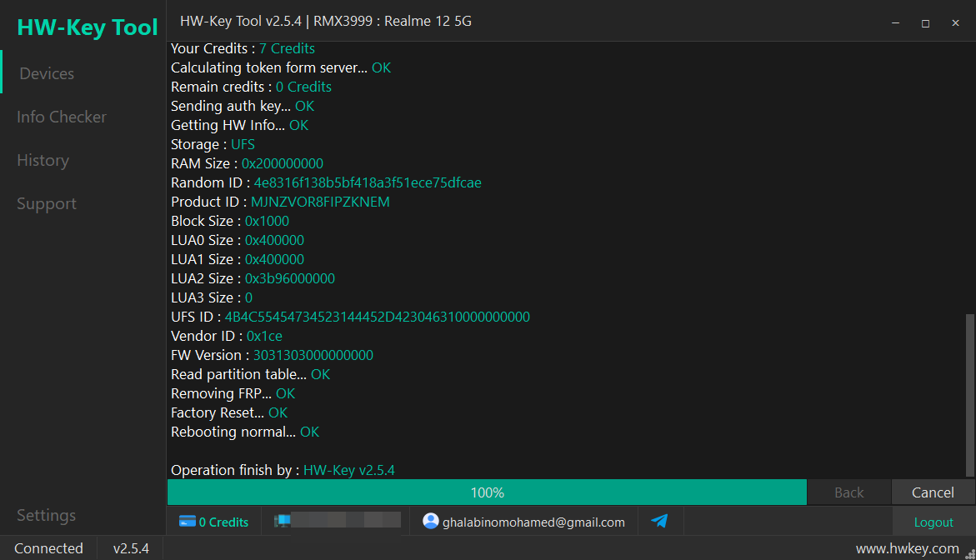Click the Random ID value 4e8316f138b5bf418a3f51ece75dfcae
Viewport: 976px width, 560px height.
coord(368,183)
